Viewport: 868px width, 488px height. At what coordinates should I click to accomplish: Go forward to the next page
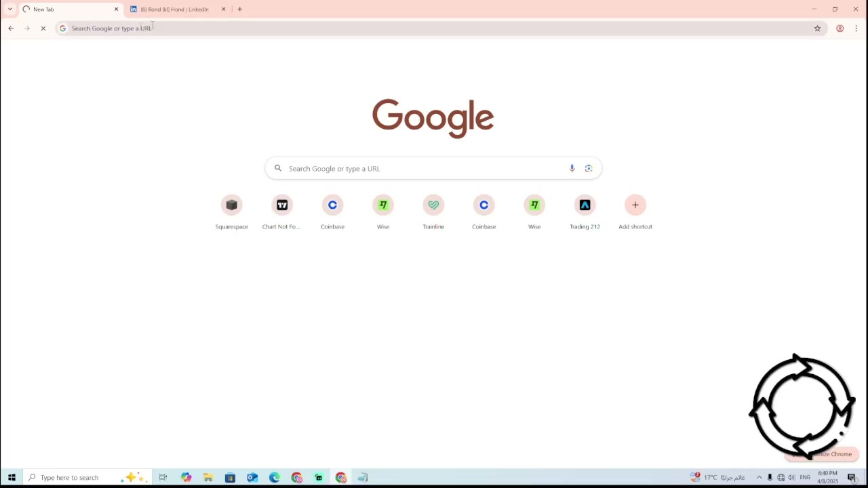point(27,28)
